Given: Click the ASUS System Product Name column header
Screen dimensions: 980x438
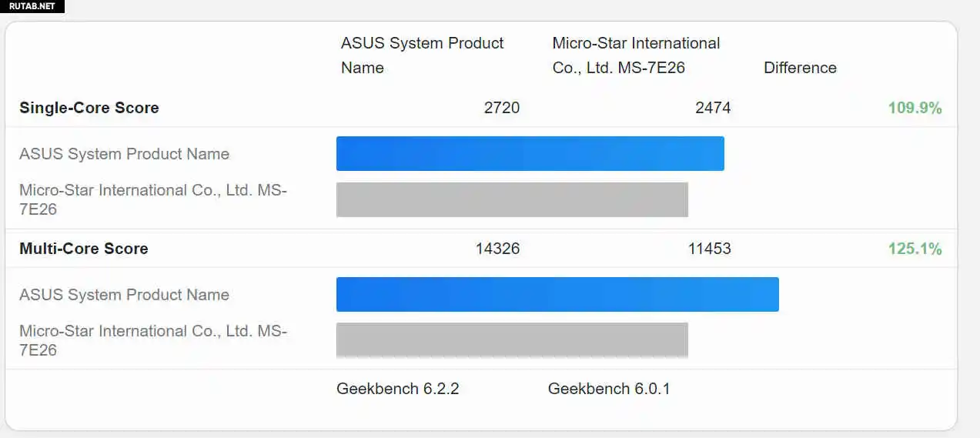Looking at the screenshot, I should (422, 55).
